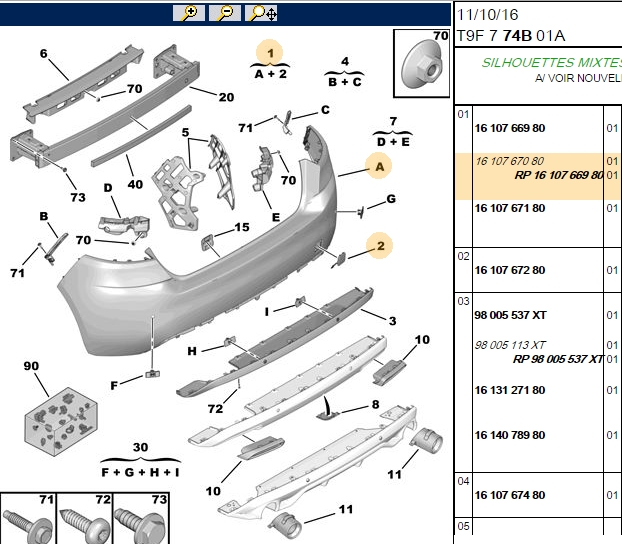
Task: Click the SILHOUETTES MIXTES heading
Action: (551, 62)
